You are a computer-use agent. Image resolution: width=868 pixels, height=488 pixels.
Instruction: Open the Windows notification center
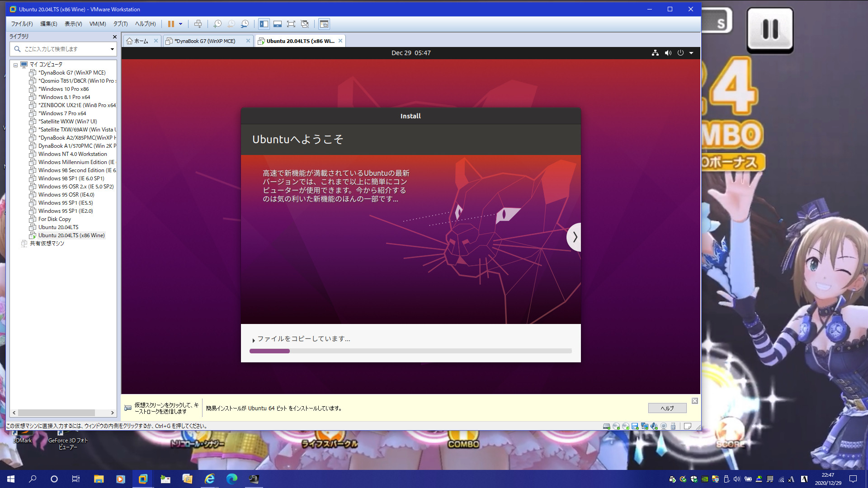[x=853, y=479]
